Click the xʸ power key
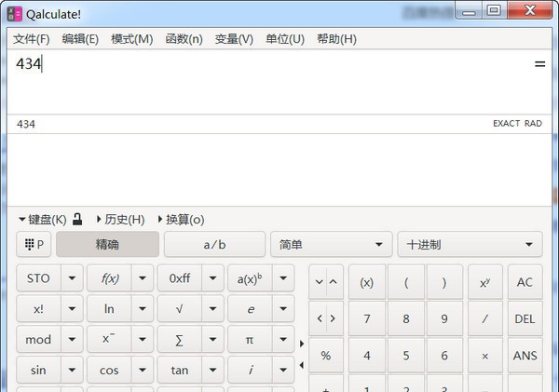The image size is (559, 392). 484,282
